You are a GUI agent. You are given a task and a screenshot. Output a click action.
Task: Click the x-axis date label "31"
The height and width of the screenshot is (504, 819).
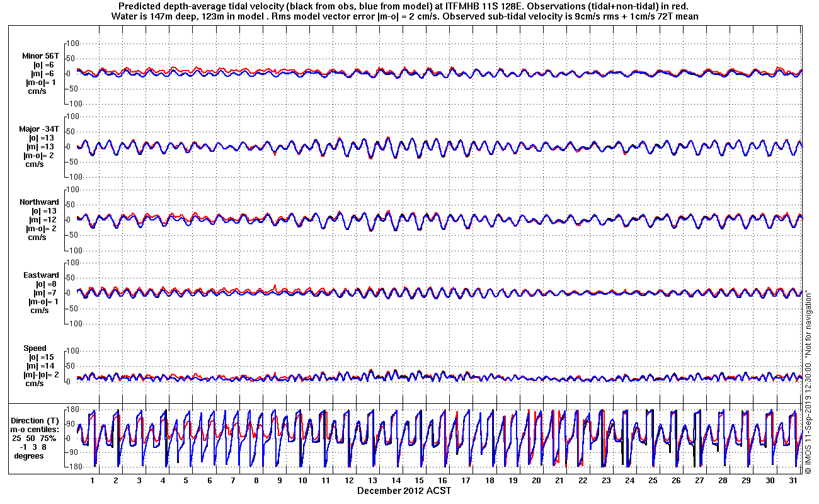793,480
